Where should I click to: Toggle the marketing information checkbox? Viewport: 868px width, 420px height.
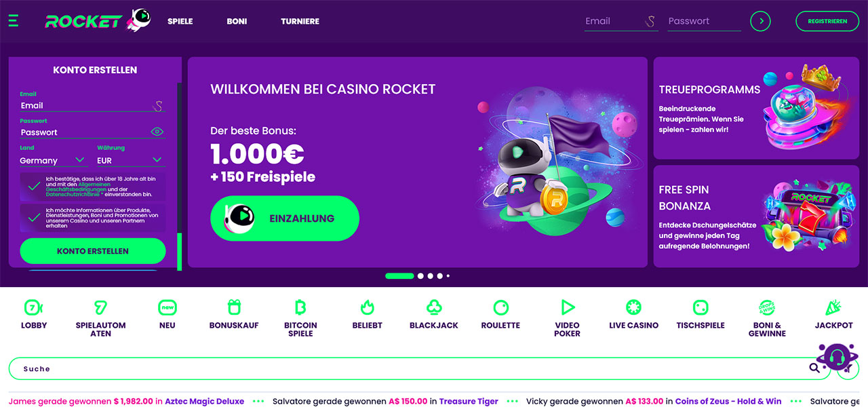click(33, 218)
